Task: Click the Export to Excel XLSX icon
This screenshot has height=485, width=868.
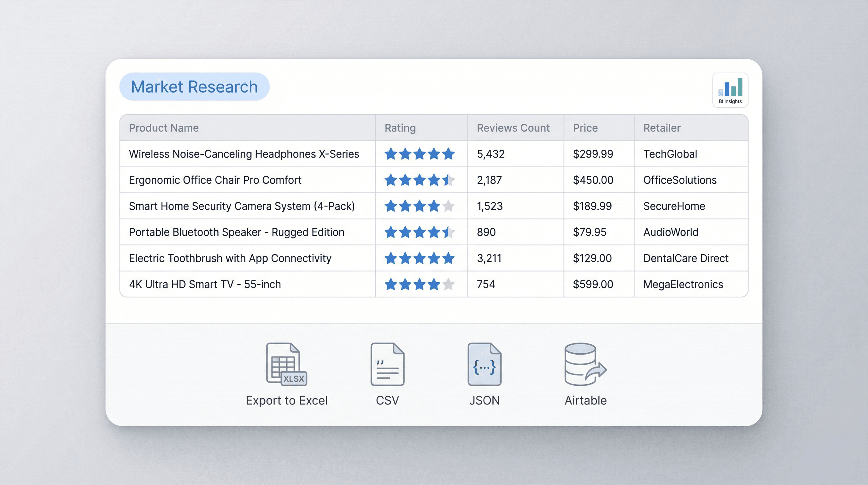Action: tap(287, 365)
